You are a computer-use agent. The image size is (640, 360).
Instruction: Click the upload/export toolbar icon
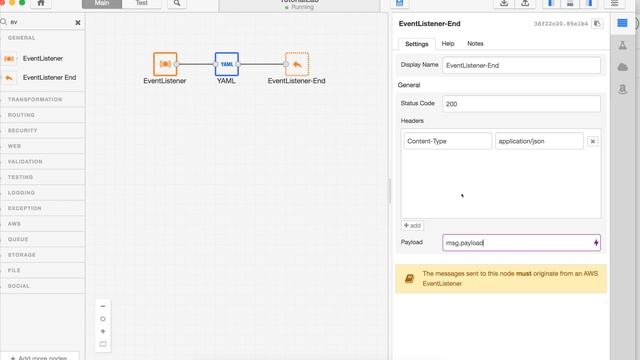tap(525, 3)
